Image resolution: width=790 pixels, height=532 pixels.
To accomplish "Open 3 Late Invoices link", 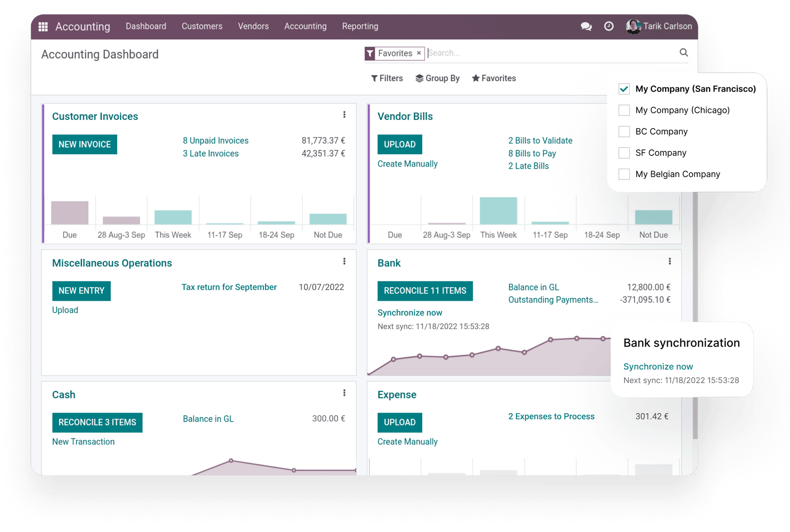I will click(x=211, y=153).
